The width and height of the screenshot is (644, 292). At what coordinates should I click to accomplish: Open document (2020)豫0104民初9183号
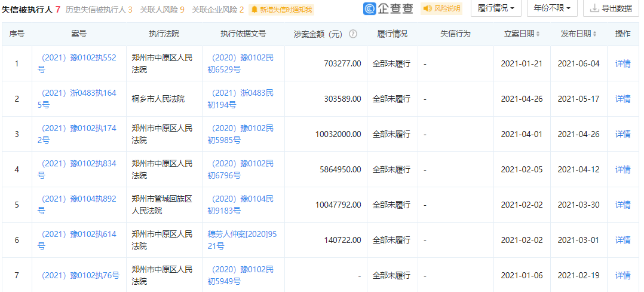241,205
